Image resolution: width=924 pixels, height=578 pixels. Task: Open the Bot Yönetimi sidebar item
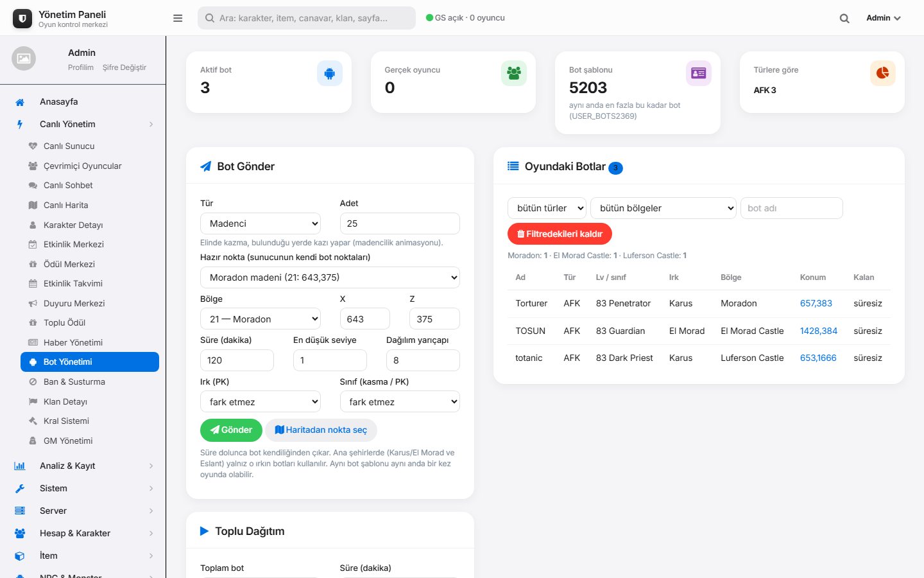(90, 362)
